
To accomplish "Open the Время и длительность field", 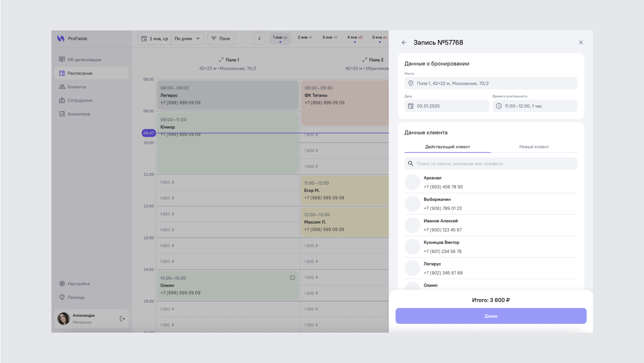I will [534, 106].
